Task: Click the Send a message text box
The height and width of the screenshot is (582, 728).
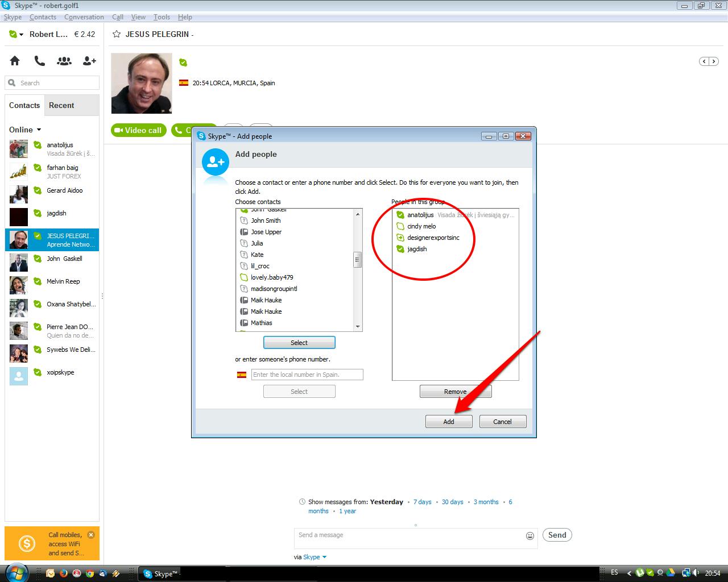Action: (416, 538)
